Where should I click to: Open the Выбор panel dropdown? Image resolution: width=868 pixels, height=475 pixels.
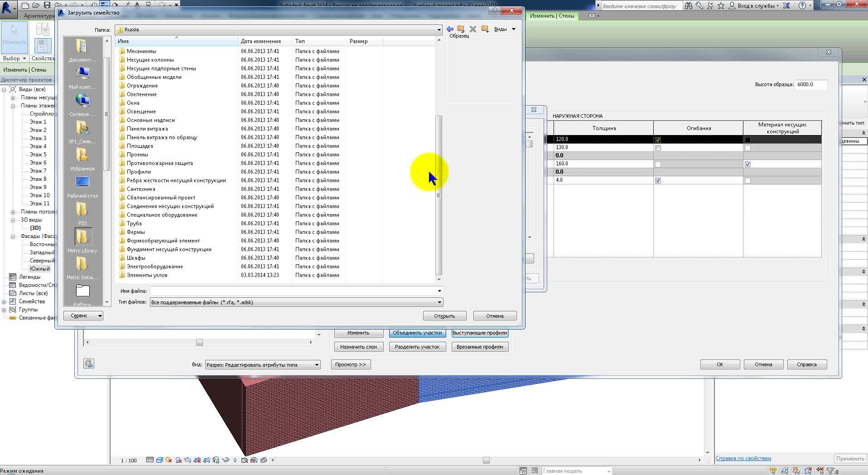click(x=14, y=58)
